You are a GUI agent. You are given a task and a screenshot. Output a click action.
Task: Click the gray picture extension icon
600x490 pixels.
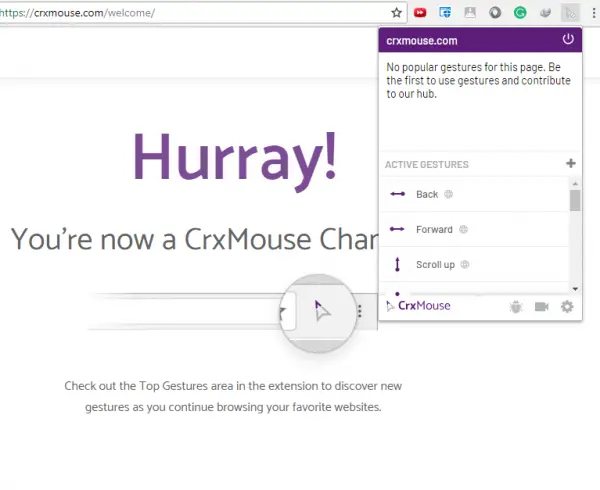coord(470,13)
